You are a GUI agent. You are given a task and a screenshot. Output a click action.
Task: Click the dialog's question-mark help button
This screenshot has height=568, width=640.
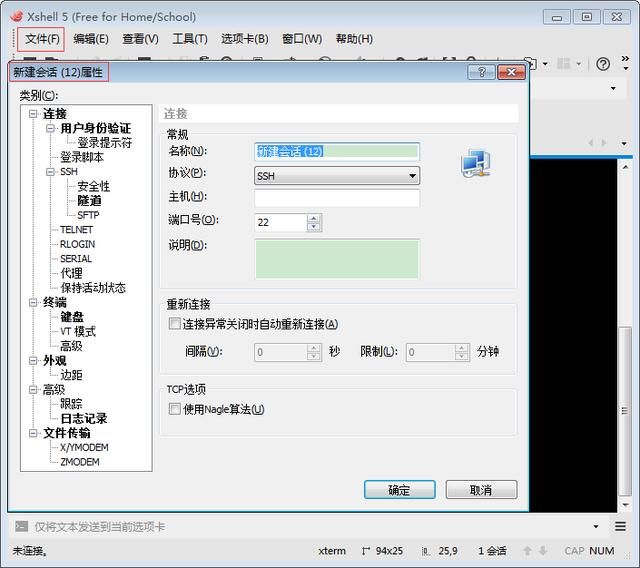tap(481, 72)
